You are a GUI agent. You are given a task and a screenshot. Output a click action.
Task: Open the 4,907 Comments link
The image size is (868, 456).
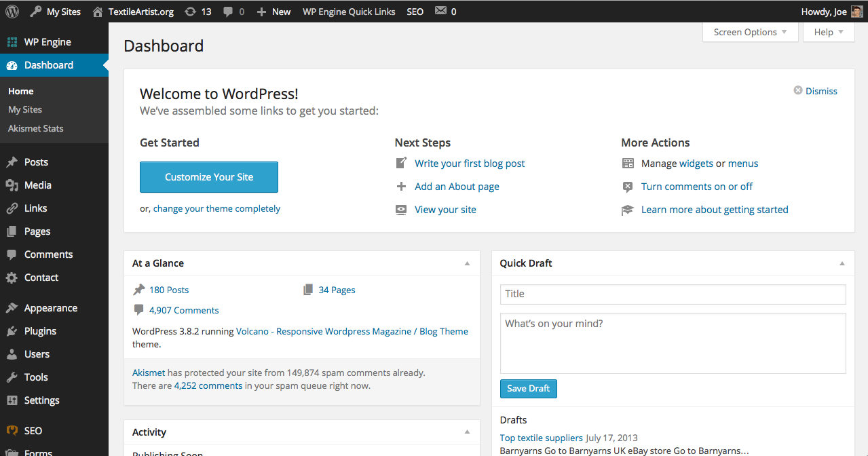point(184,310)
